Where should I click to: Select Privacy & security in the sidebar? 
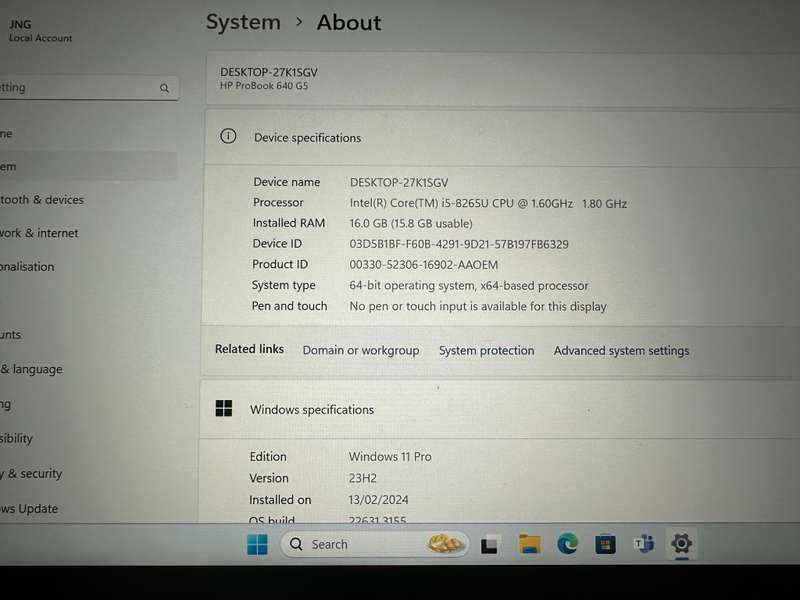coord(88,473)
